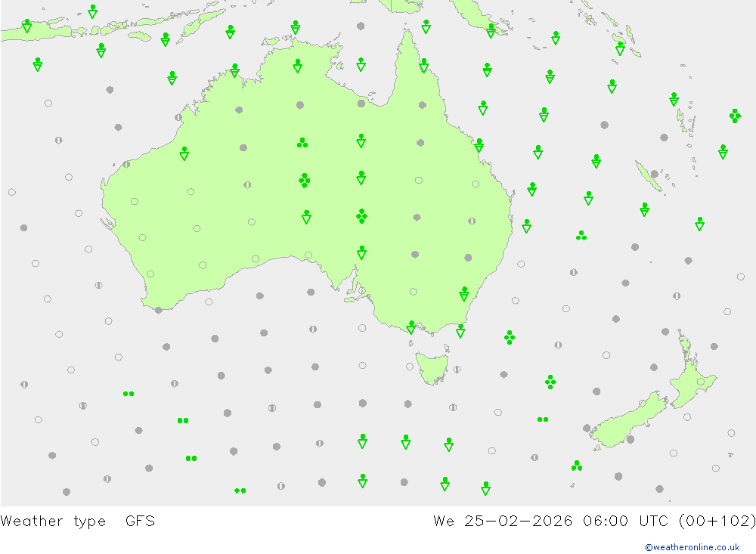The image size is (756, 554).
Task: Click the gray dot on the Gulf of Carpentaria's southwest shore
Action: (x=361, y=104)
